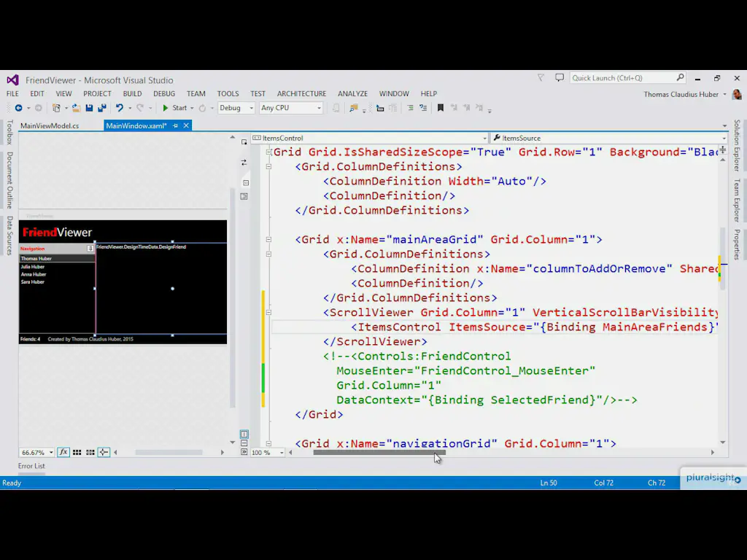Open the BUILD menu
Image resolution: width=747 pixels, height=560 pixels.
pos(132,94)
